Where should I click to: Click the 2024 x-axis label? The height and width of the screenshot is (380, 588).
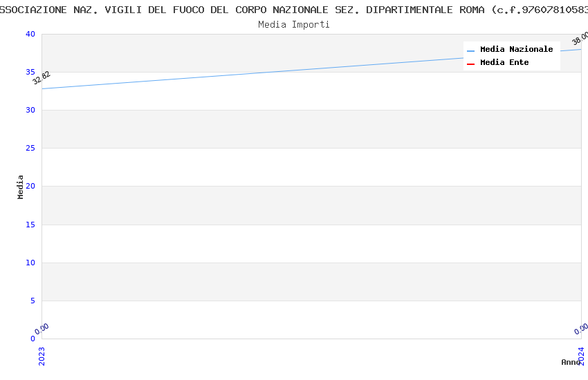click(x=581, y=356)
